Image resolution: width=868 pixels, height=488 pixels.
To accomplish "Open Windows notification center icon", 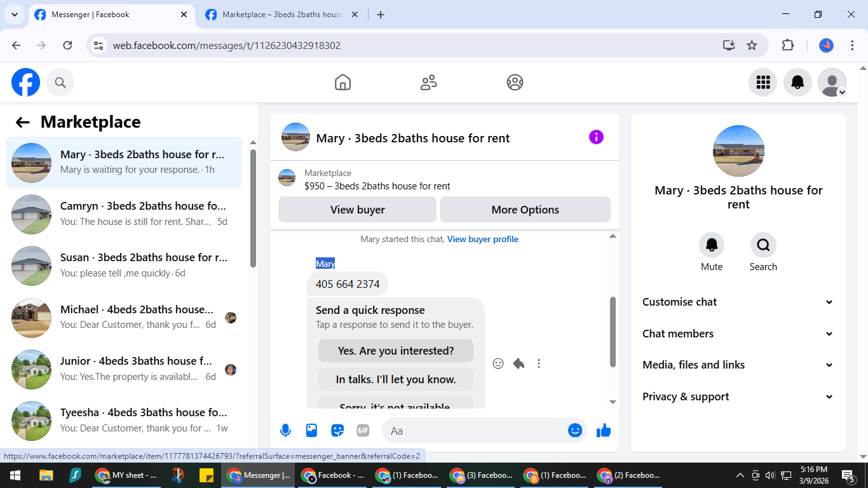I will click(x=849, y=475).
